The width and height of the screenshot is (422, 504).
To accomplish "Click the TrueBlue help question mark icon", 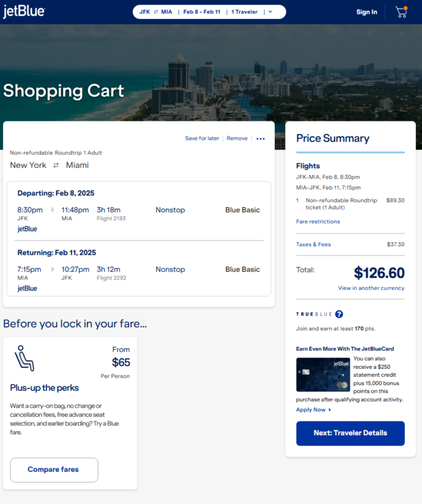I will point(339,314).
